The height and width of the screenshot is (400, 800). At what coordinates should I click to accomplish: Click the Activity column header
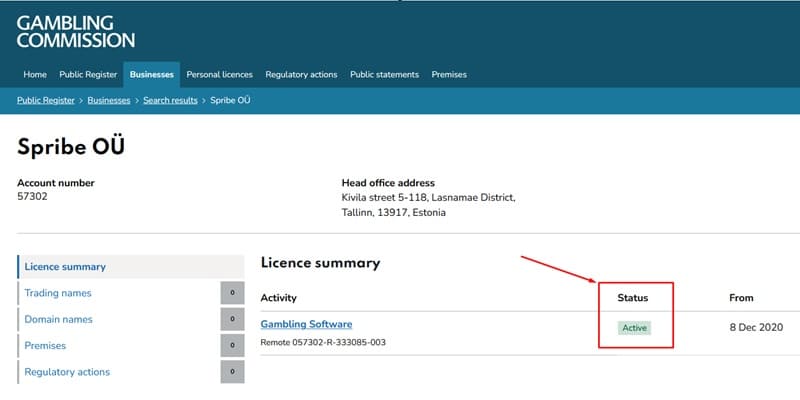[x=279, y=298]
